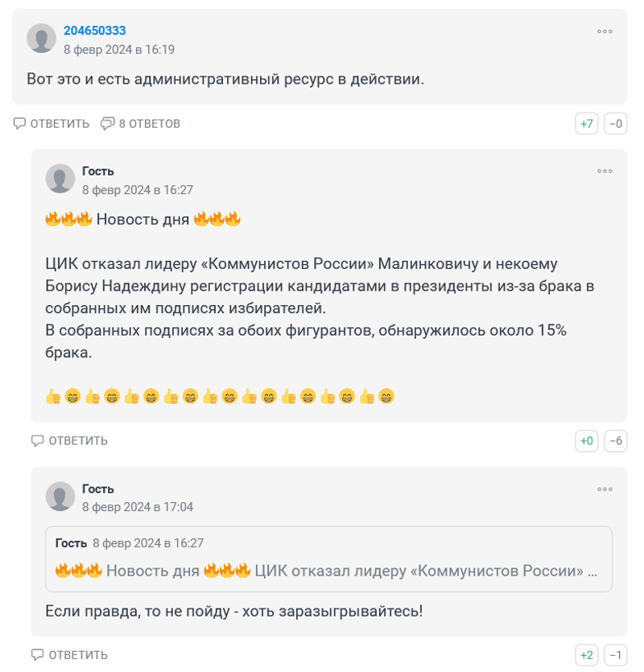Image resolution: width=644 pixels, height=672 pixels.
Task: Click the +2 upvote button
Action: click(x=587, y=655)
